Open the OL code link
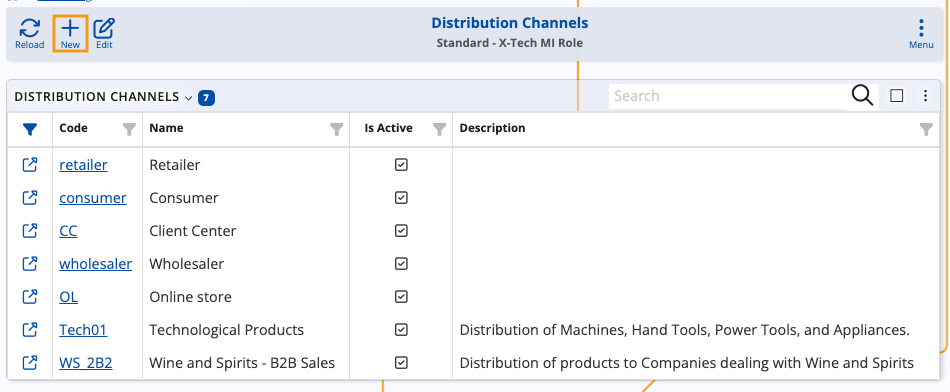The image size is (950, 392). (68, 297)
